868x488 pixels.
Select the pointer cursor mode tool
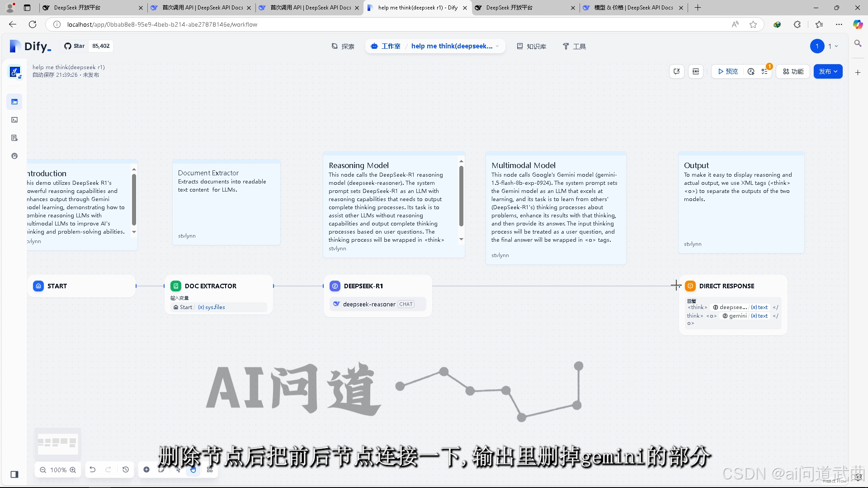click(x=178, y=470)
